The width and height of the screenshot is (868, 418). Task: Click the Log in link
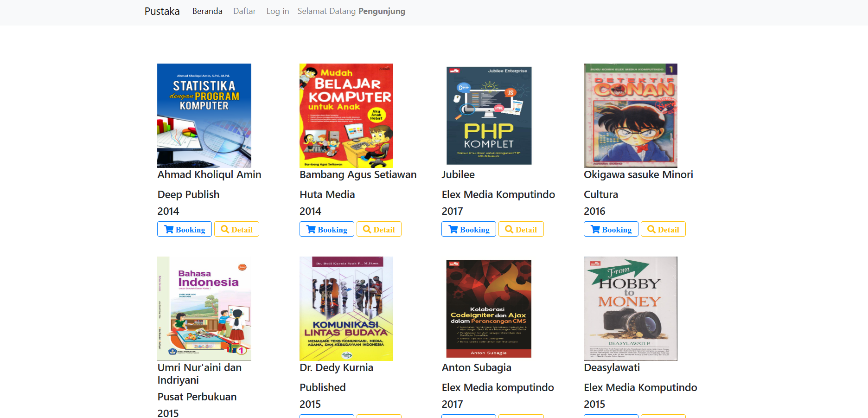point(277,11)
